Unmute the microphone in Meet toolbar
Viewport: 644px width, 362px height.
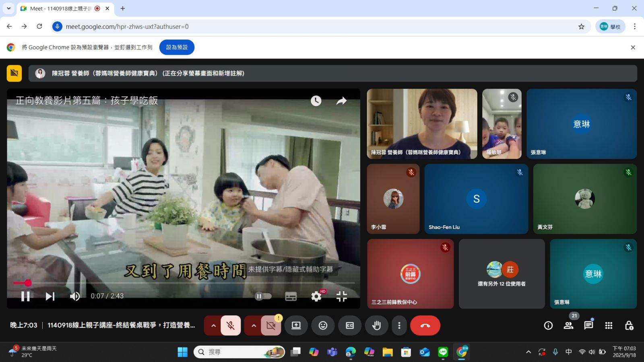(231, 325)
